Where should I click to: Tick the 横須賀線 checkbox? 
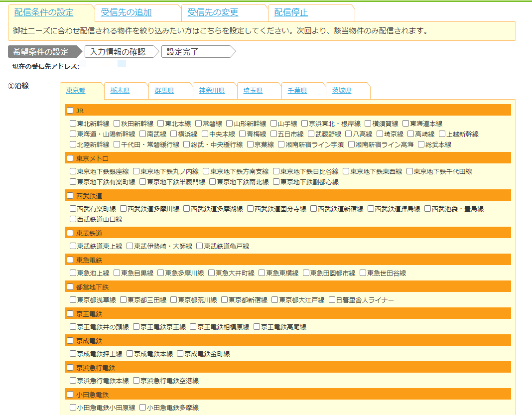point(368,123)
